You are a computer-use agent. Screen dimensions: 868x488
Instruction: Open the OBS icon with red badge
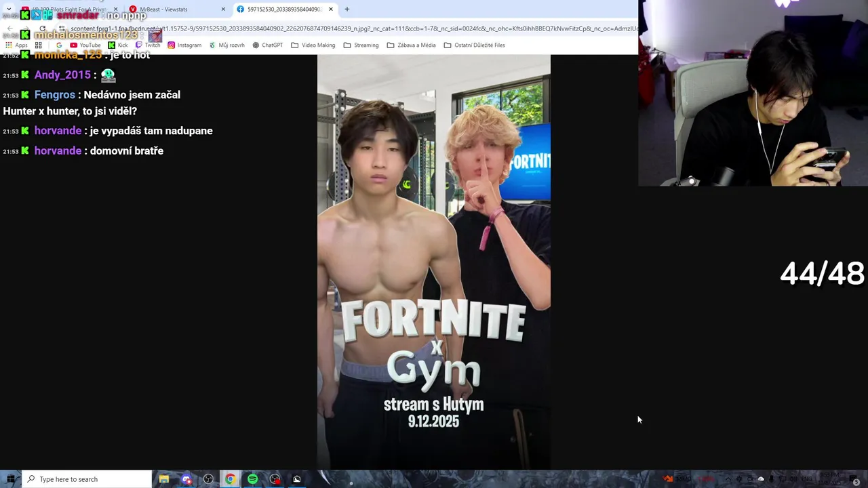click(275, 479)
